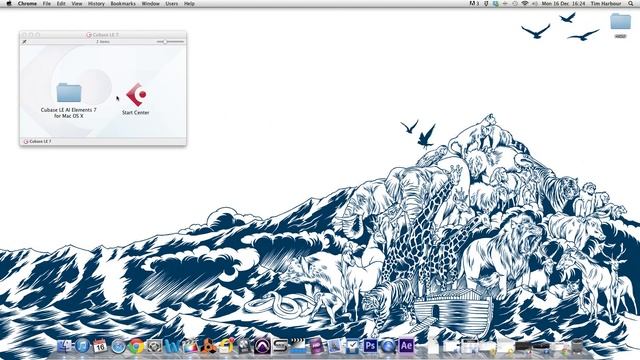Click the Cubase LE 7 path bar item

click(38, 141)
